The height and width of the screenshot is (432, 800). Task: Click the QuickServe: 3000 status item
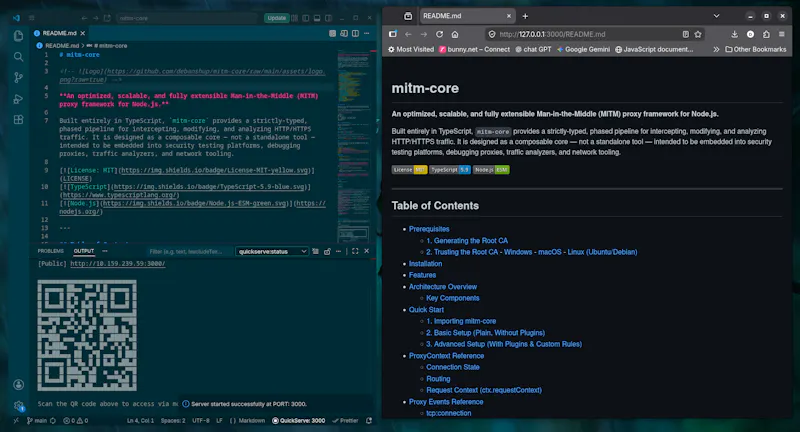pos(298,421)
